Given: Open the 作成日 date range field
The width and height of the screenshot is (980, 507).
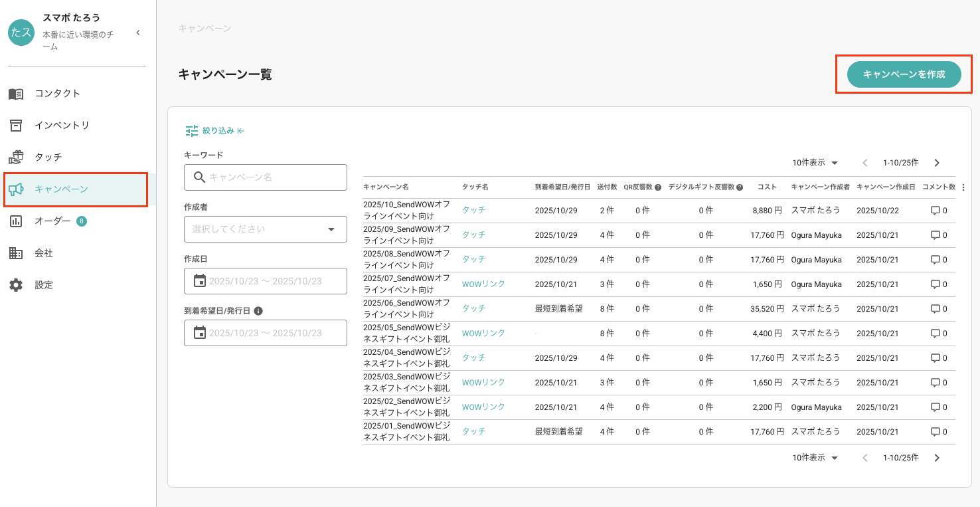Looking at the screenshot, I should click(x=266, y=281).
